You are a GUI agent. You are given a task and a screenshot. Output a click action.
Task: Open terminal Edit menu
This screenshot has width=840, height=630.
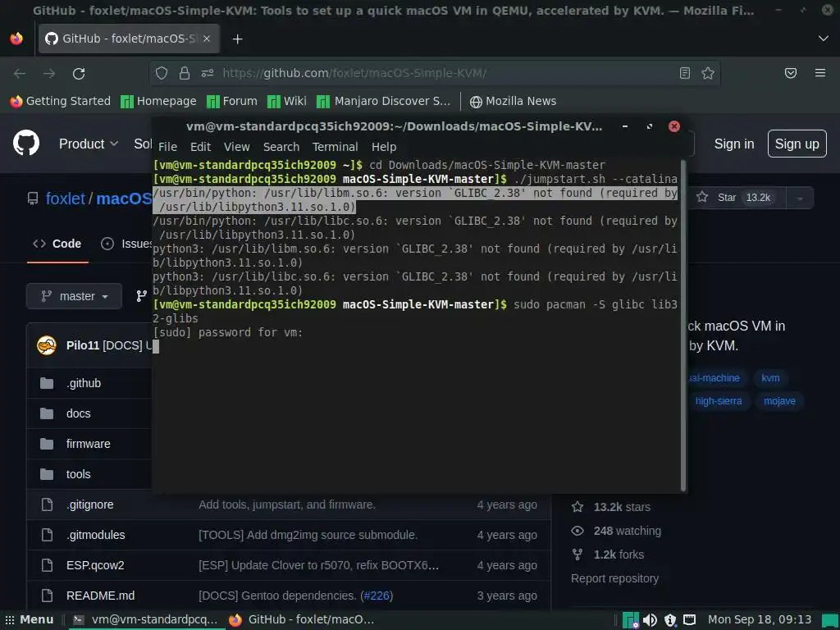(200, 147)
